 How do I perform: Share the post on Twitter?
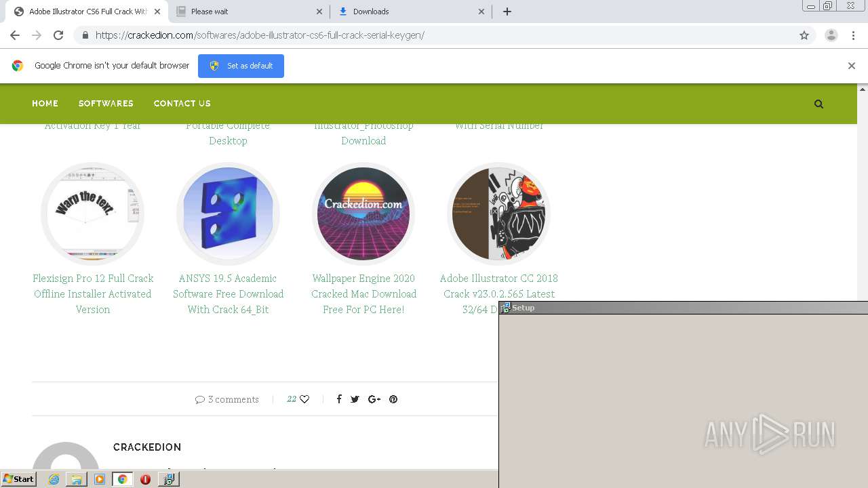pos(355,399)
